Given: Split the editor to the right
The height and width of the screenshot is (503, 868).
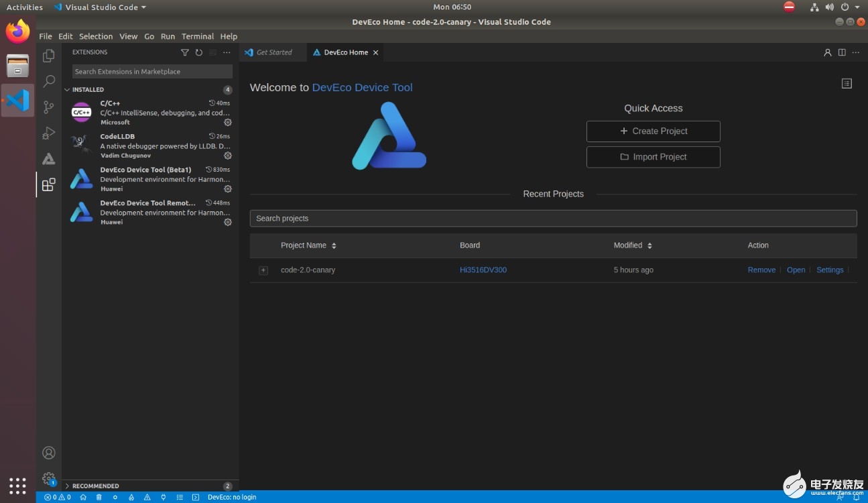Looking at the screenshot, I should pyautogui.click(x=842, y=52).
